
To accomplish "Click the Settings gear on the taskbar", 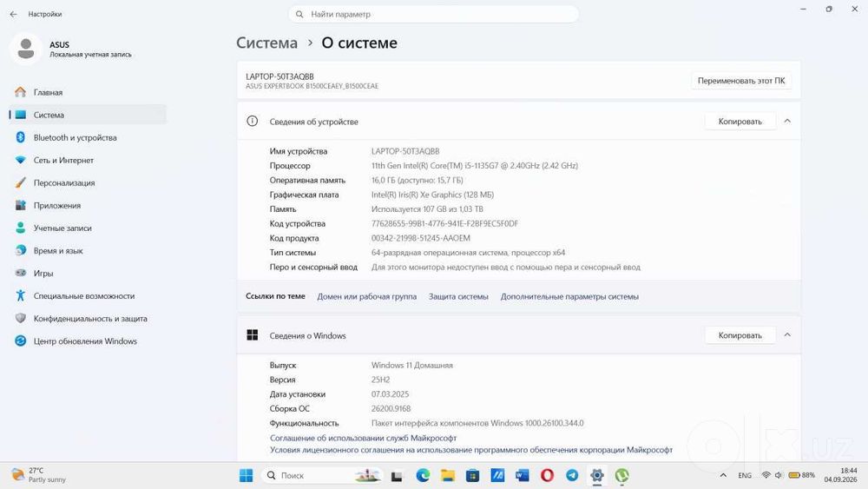I will pos(597,475).
